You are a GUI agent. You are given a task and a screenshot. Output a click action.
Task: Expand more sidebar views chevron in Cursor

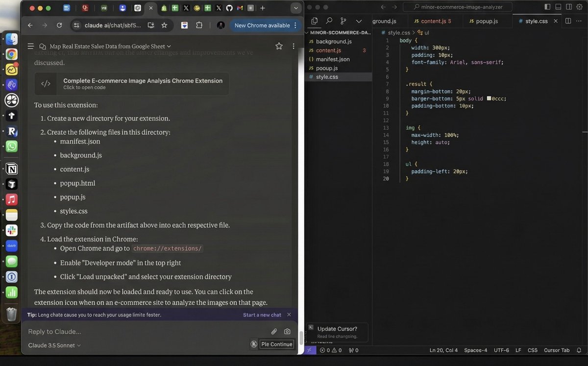359,22
